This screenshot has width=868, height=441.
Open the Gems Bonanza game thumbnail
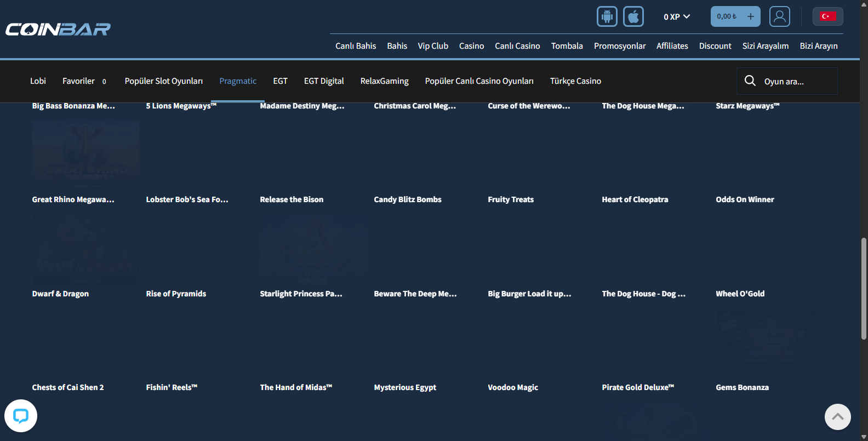[x=770, y=343]
